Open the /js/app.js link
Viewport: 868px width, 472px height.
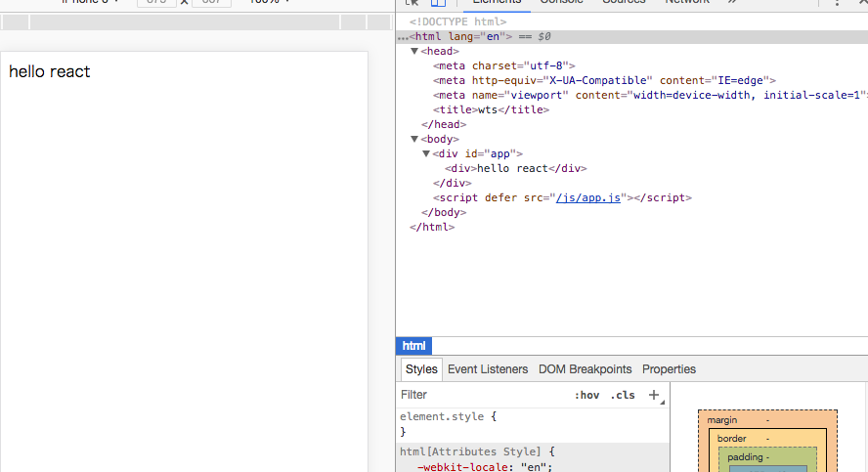[588, 197]
